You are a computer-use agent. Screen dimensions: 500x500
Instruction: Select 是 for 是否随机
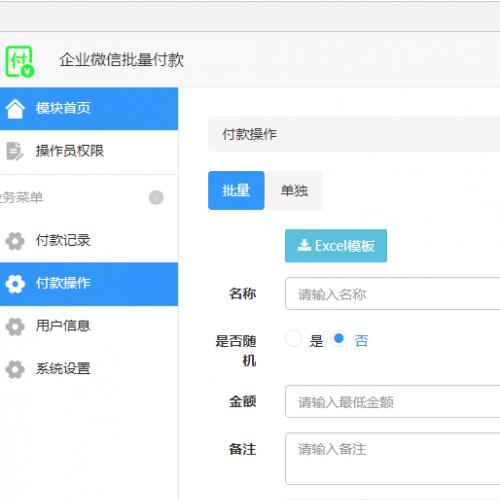(x=294, y=339)
